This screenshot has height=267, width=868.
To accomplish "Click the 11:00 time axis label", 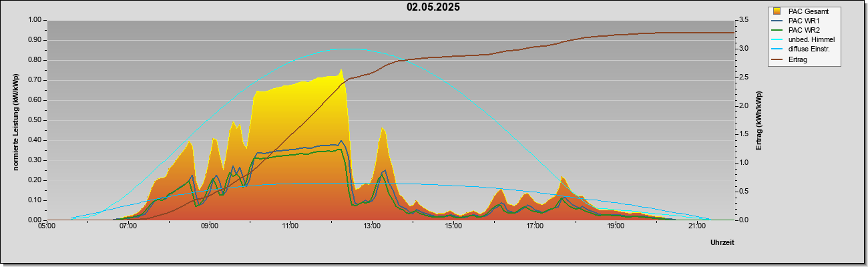I will (x=290, y=227).
